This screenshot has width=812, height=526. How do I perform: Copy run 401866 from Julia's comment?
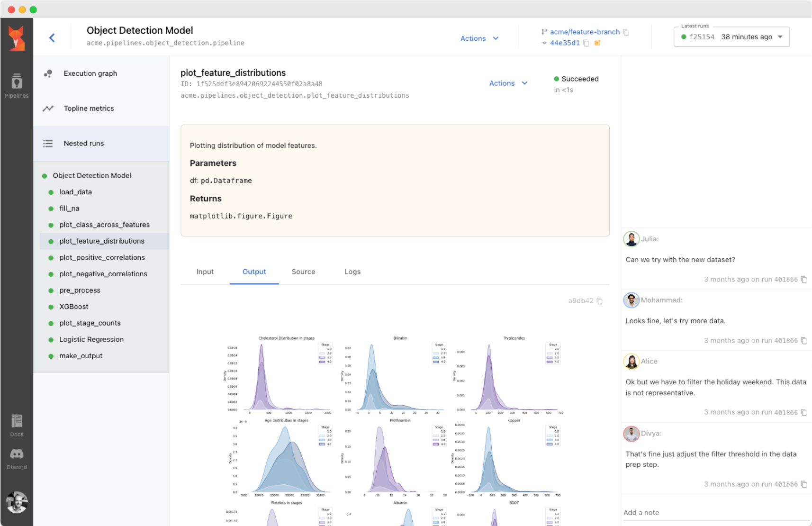[804, 279]
